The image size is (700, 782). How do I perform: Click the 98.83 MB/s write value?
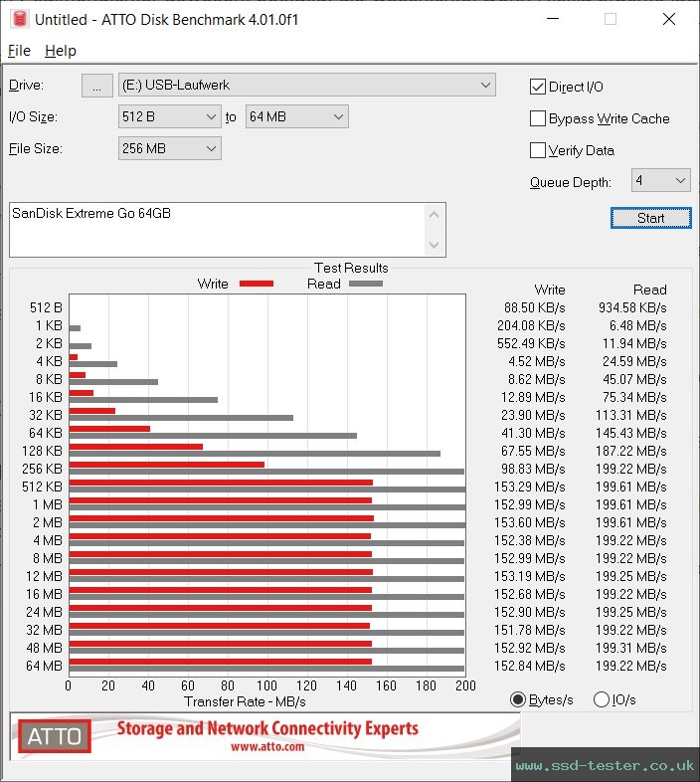click(534, 470)
